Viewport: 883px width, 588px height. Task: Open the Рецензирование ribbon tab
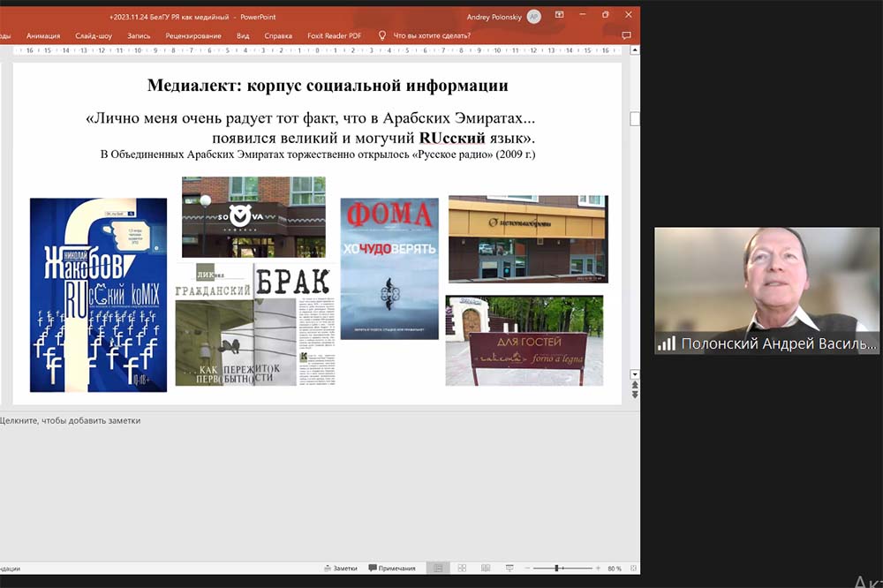coord(192,35)
